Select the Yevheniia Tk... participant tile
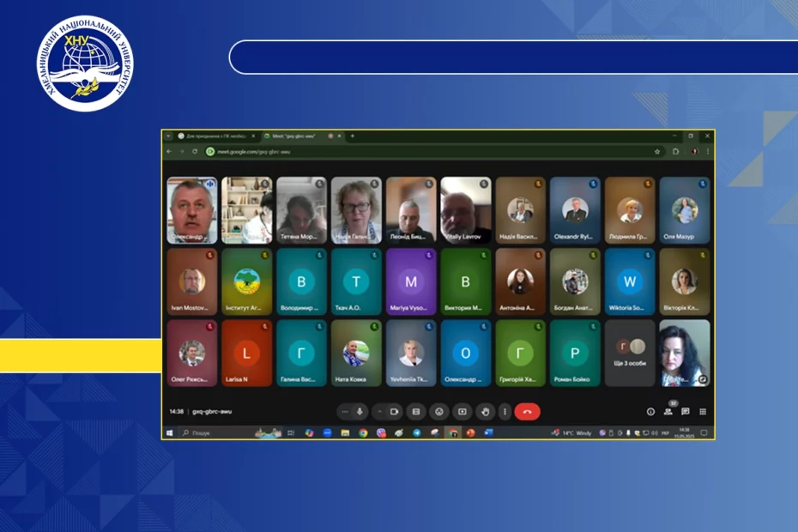The width and height of the screenshot is (798, 532). (411, 353)
